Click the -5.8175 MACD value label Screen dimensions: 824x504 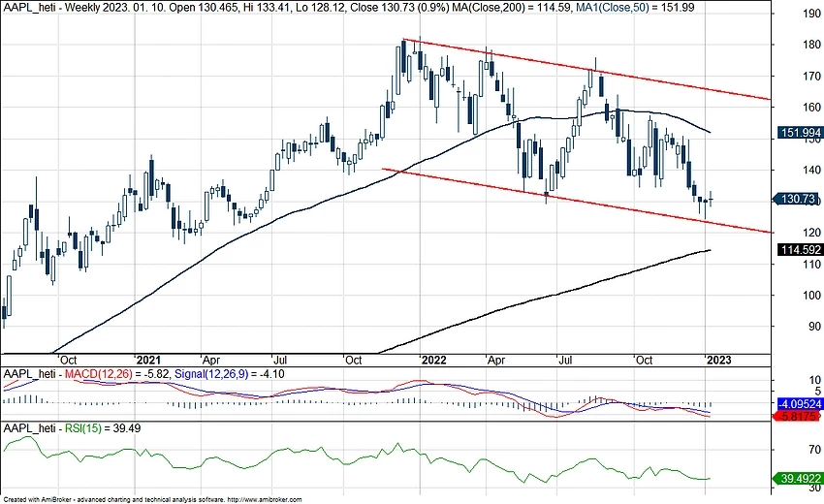tap(798, 416)
